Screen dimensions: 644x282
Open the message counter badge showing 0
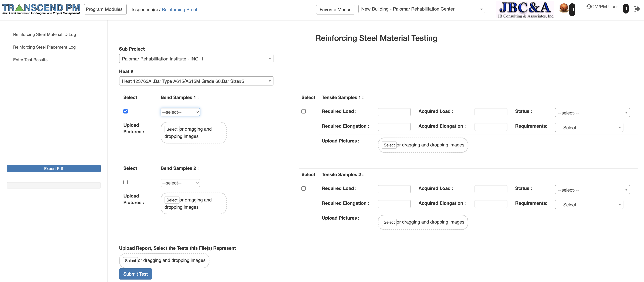(626, 9)
